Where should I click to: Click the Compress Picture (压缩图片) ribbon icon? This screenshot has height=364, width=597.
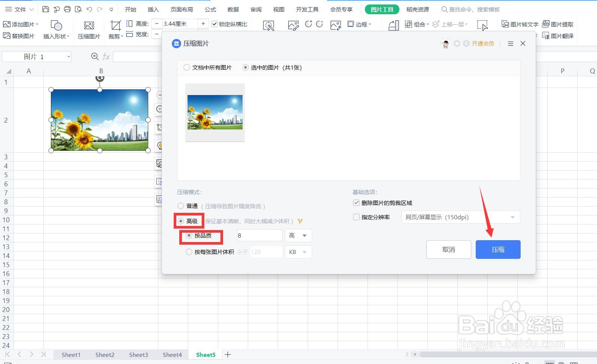click(89, 30)
